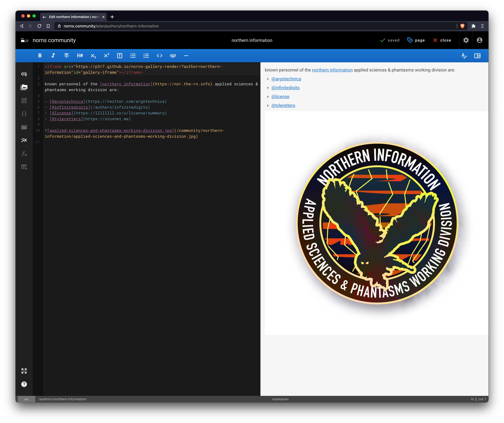Open site settings gear icon
The image size is (504, 423).
(466, 40)
